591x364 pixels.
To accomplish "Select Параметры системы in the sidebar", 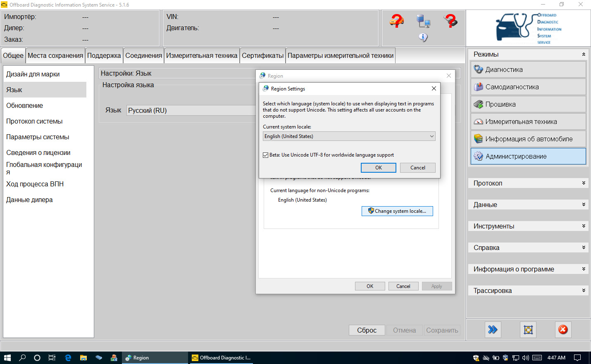I will point(45,137).
